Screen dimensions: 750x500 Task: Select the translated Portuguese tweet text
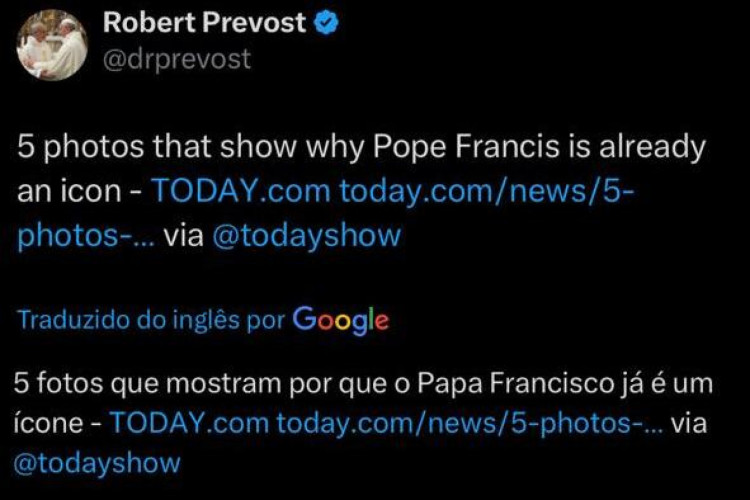tap(363, 423)
